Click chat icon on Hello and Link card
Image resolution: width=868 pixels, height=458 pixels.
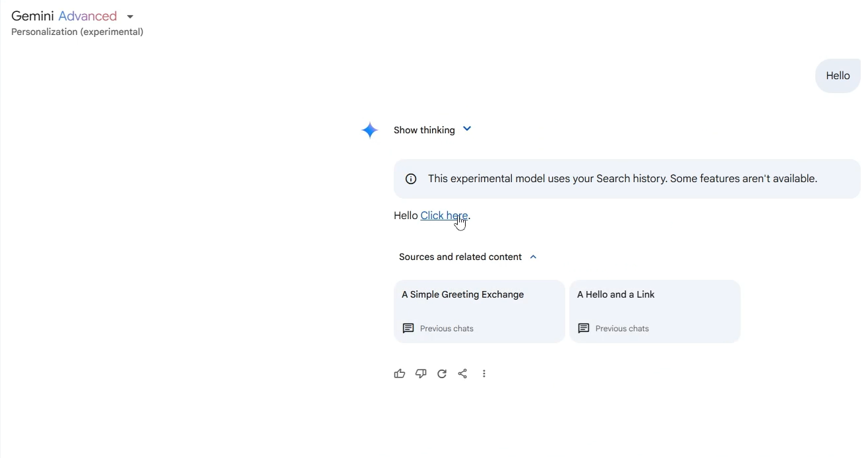[584, 329]
